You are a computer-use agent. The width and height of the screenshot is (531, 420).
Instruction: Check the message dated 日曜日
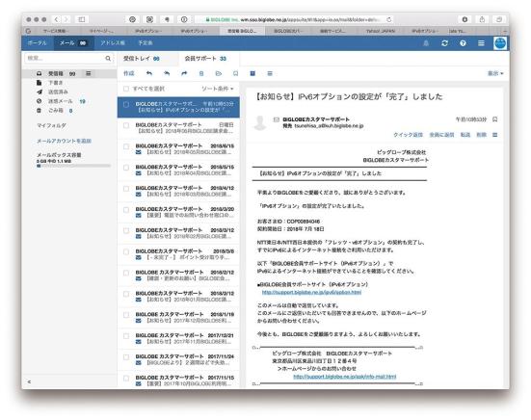point(126,125)
